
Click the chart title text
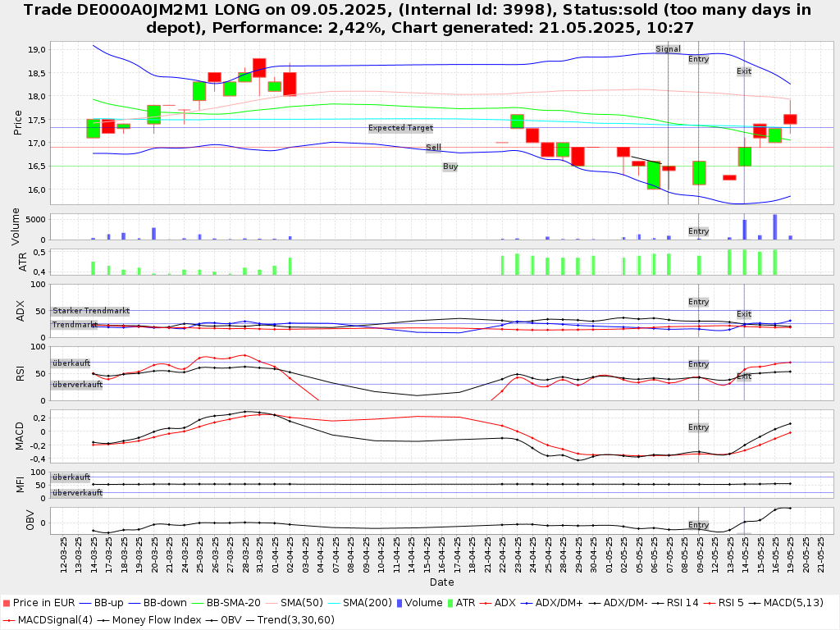(x=420, y=18)
